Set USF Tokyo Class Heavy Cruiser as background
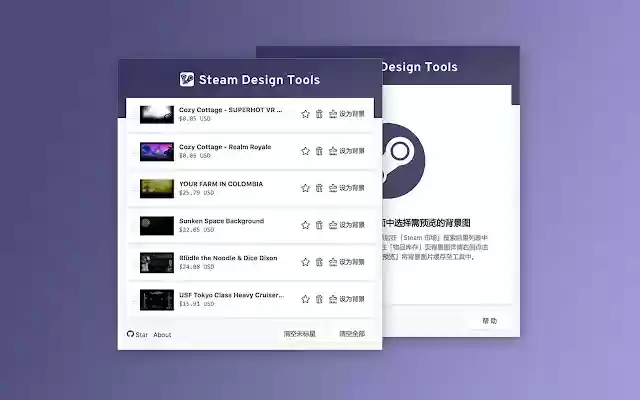 [x=347, y=299]
